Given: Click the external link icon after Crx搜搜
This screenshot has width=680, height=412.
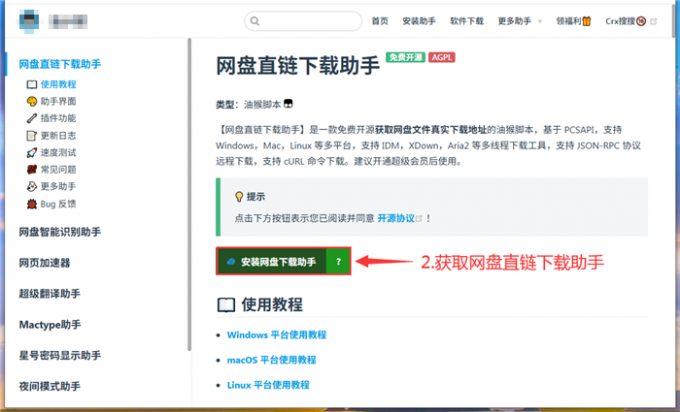Looking at the screenshot, I should [654, 21].
